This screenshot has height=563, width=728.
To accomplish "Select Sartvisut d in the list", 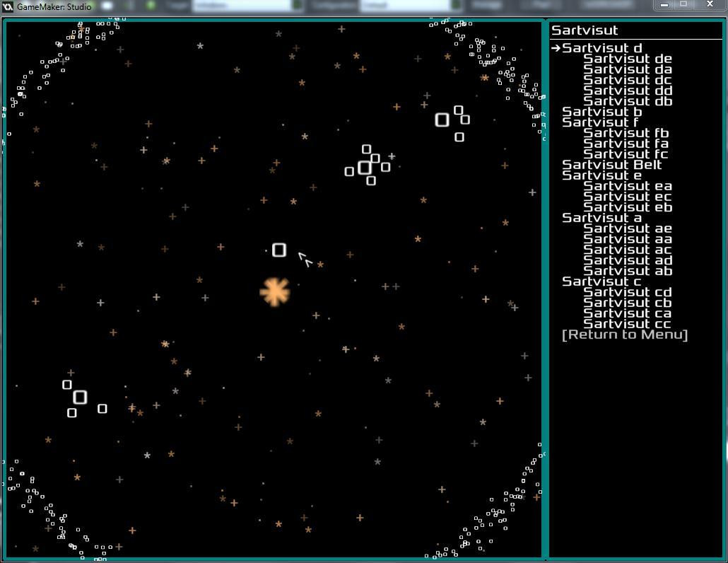I will (601, 48).
